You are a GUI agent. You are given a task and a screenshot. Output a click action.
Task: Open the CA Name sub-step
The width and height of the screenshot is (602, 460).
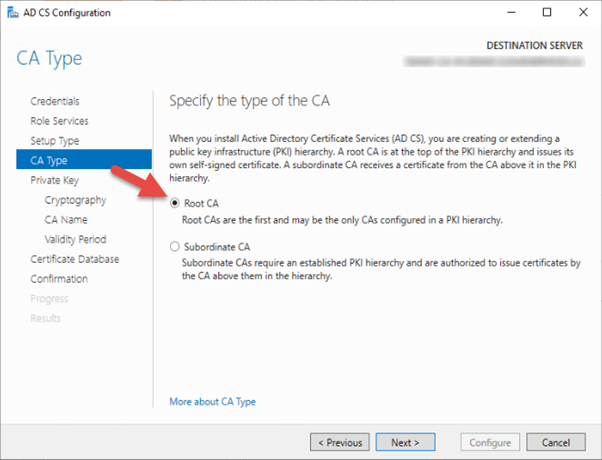pyautogui.click(x=66, y=220)
